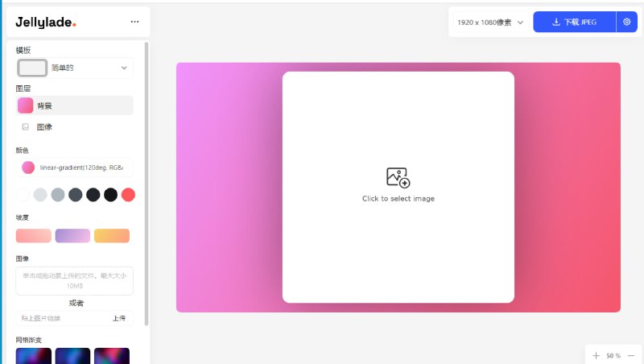Click the export settings gear icon
644x364 pixels.
tap(626, 23)
